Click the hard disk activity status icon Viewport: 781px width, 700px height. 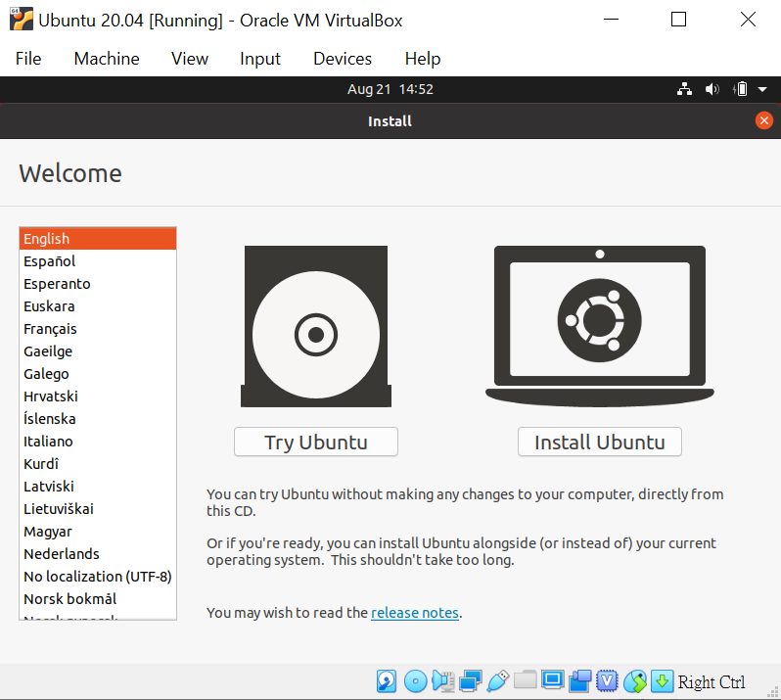(x=387, y=681)
